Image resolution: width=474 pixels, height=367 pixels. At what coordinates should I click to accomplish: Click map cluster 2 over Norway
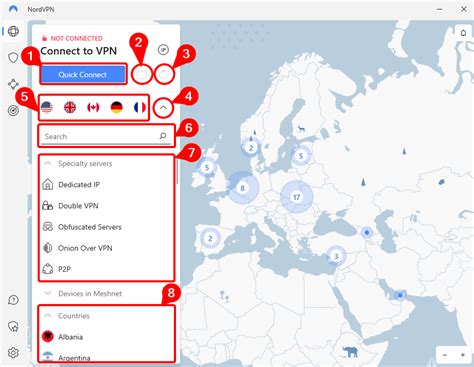coord(251,148)
